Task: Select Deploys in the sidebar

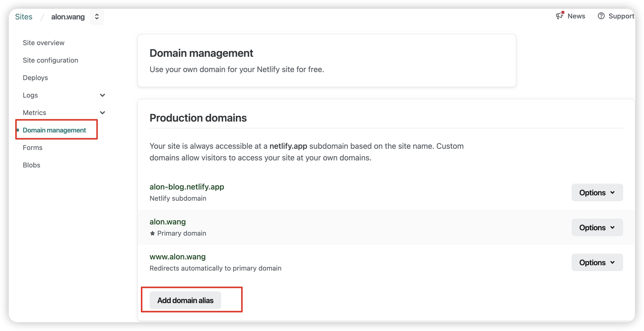Action: pos(35,78)
